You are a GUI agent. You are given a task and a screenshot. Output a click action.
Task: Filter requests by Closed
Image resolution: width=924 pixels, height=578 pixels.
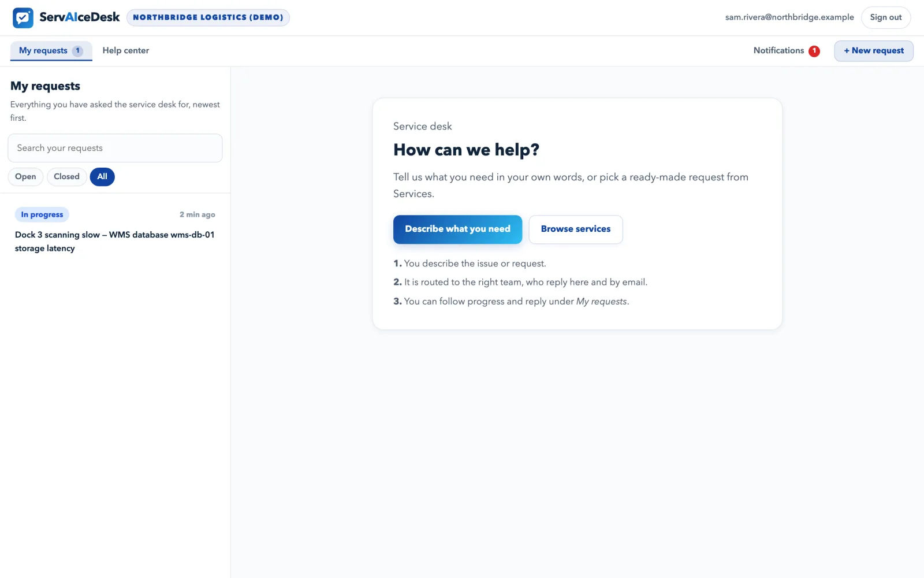point(66,177)
